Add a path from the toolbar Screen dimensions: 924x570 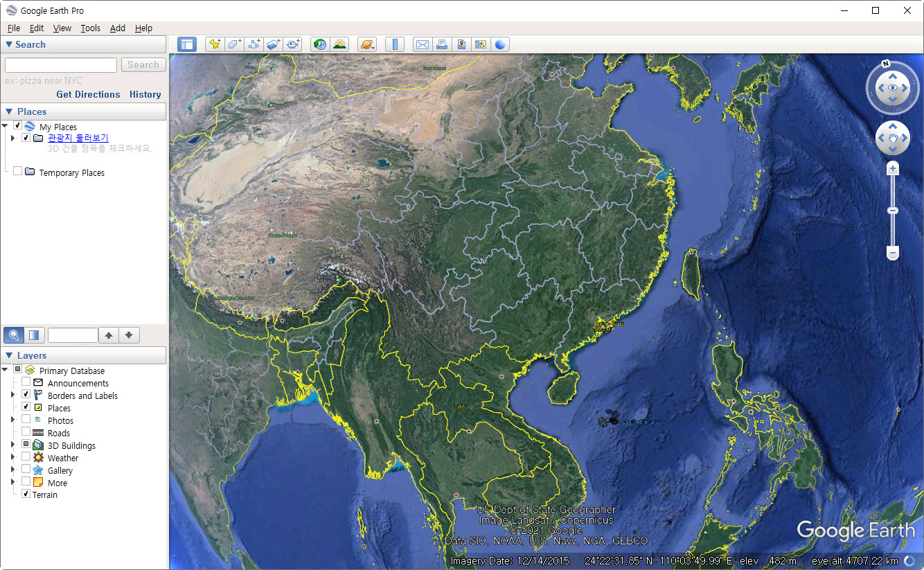pyautogui.click(x=254, y=44)
